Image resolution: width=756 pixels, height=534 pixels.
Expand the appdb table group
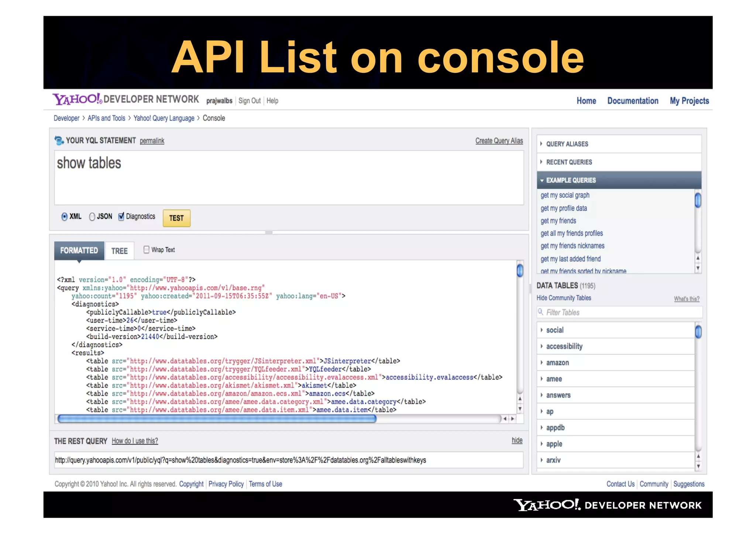click(x=616, y=427)
